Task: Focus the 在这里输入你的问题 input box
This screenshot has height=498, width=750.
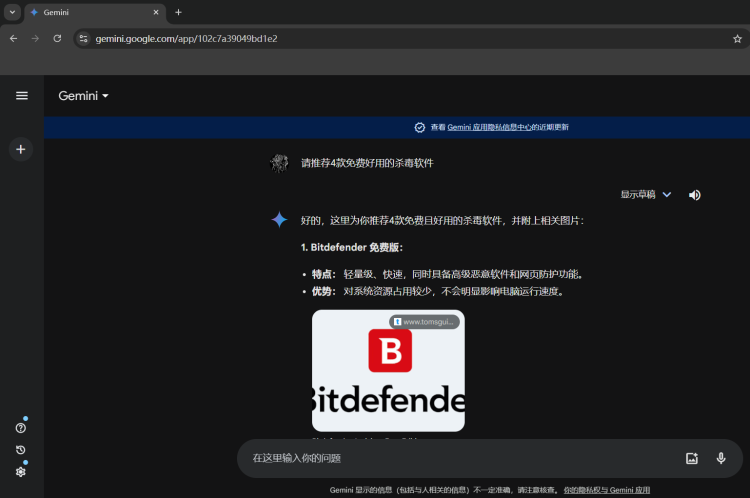Action: [450, 458]
